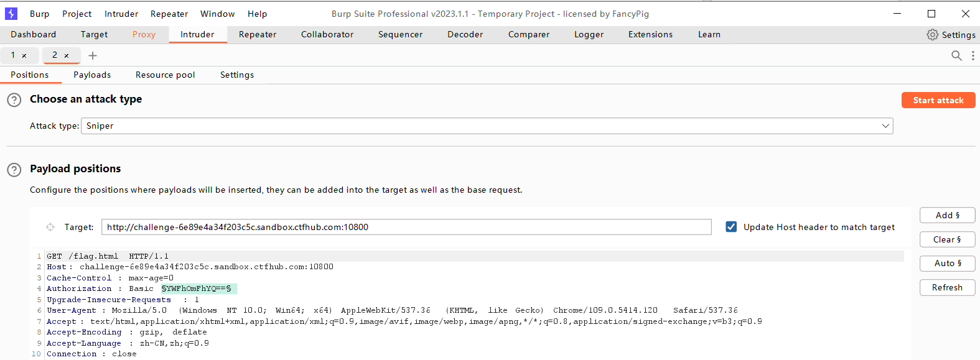Switch to the Logger tab
This screenshot has height=360, width=980.
pyautogui.click(x=589, y=35)
